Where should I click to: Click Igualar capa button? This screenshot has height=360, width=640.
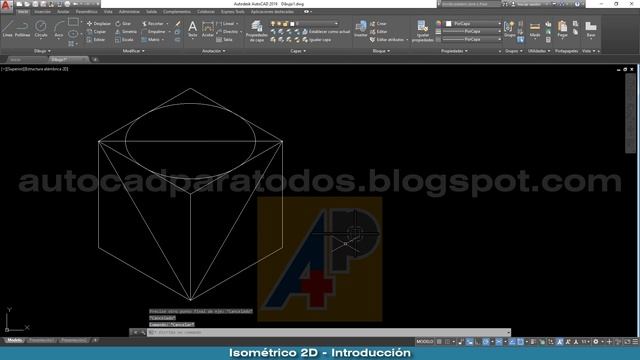[x=317, y=40]
